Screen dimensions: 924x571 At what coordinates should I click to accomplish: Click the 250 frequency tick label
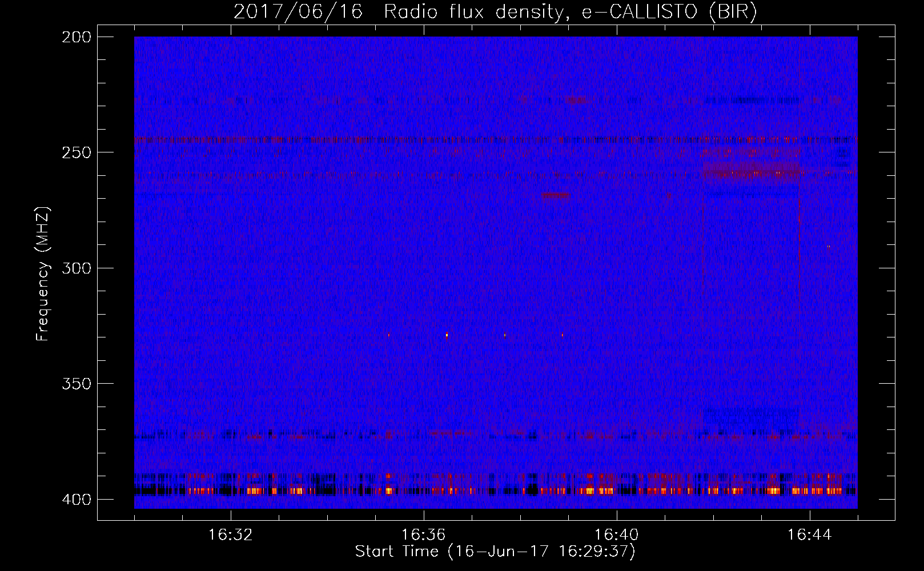76,152
